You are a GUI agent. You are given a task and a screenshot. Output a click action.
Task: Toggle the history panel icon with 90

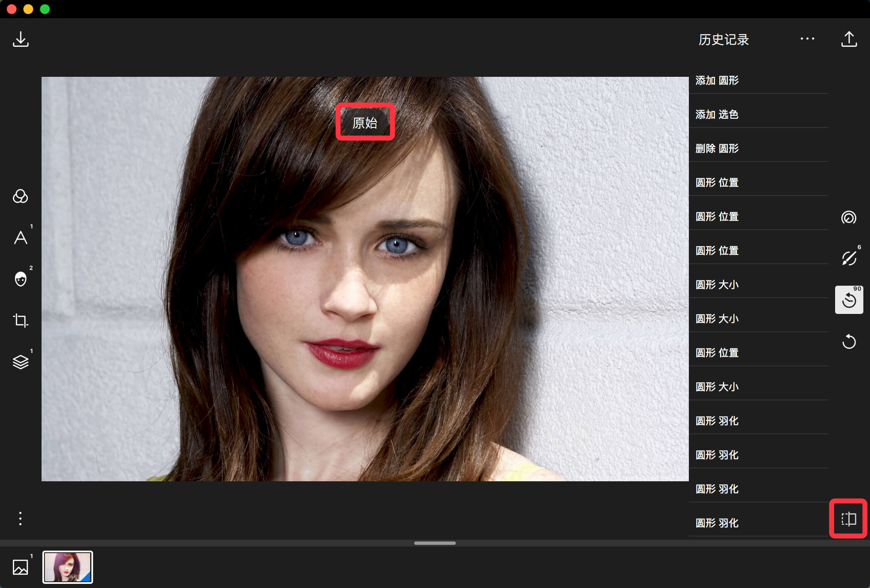[849, 300]
